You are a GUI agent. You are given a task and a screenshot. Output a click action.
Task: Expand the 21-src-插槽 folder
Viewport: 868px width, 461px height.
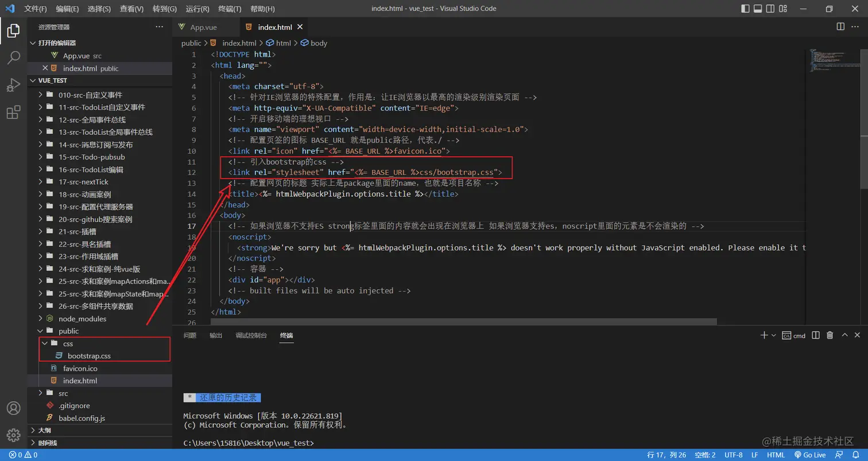[100, 231]
